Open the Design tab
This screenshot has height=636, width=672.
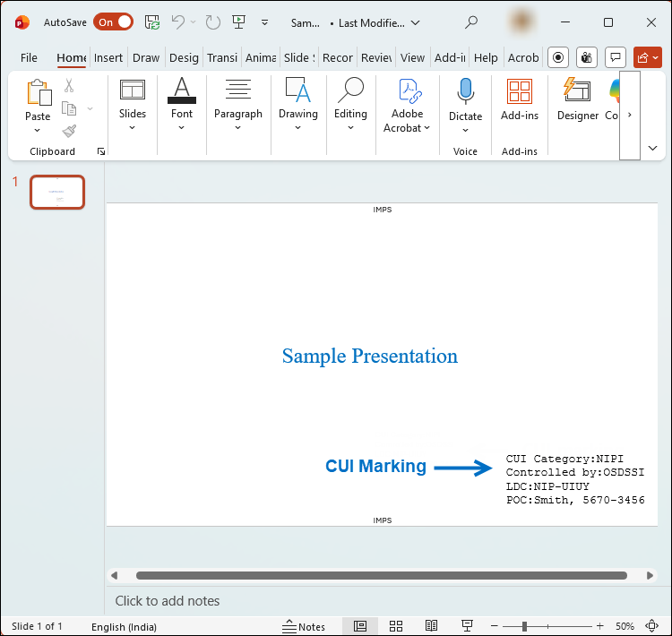click(x=184, y=57)
